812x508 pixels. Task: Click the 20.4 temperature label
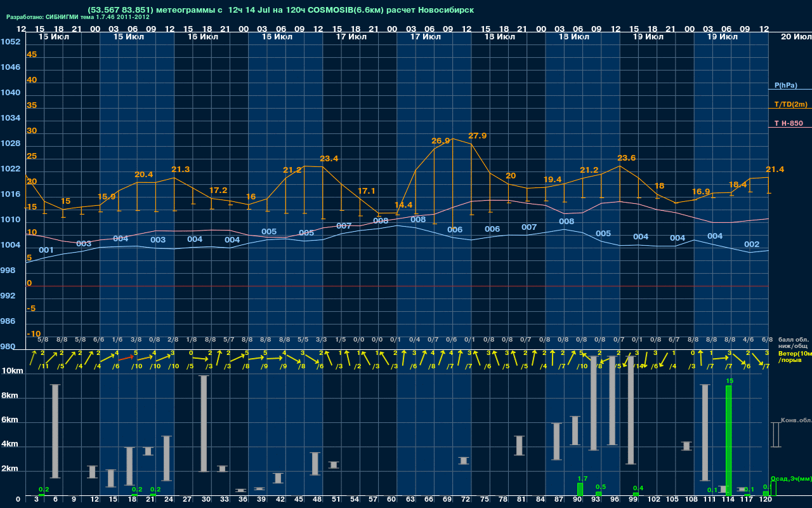click(x=143, y=175)
